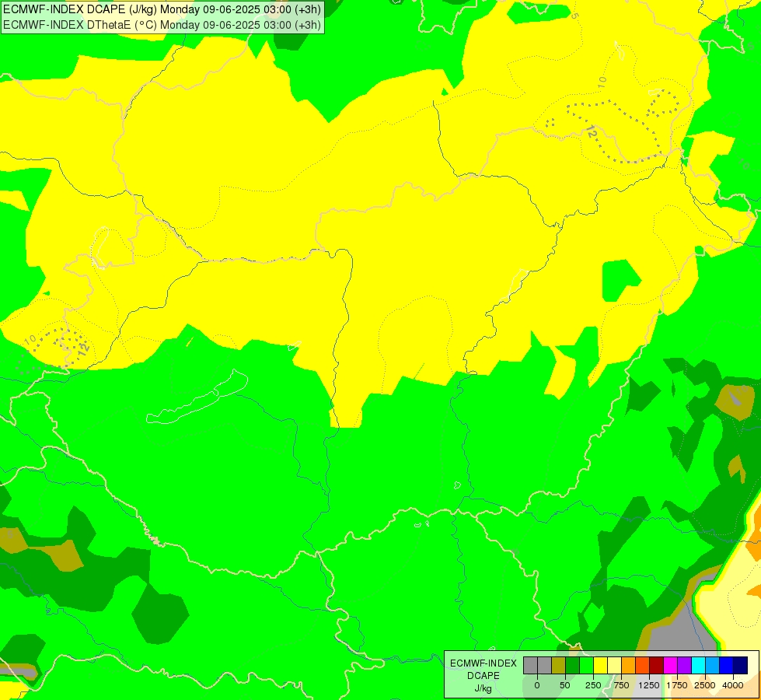Click the DThetaE title line at top
Viewport: 761px width, 700px height.
point(162,25)
